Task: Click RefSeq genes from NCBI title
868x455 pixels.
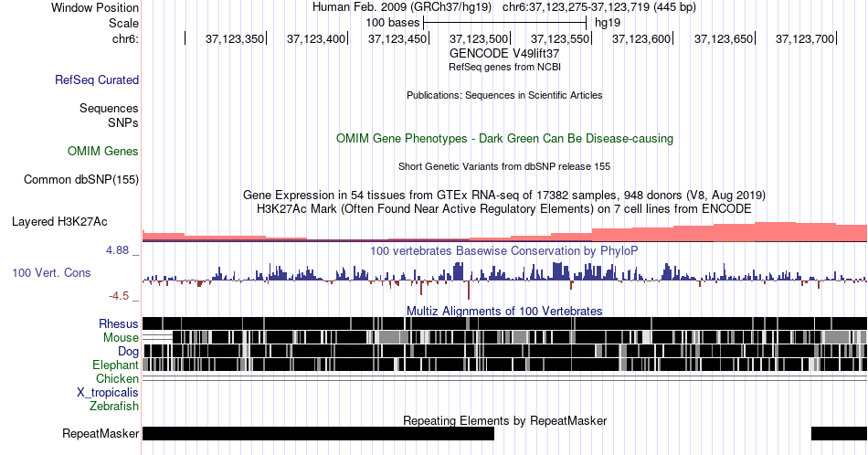Action: [504, 68]
